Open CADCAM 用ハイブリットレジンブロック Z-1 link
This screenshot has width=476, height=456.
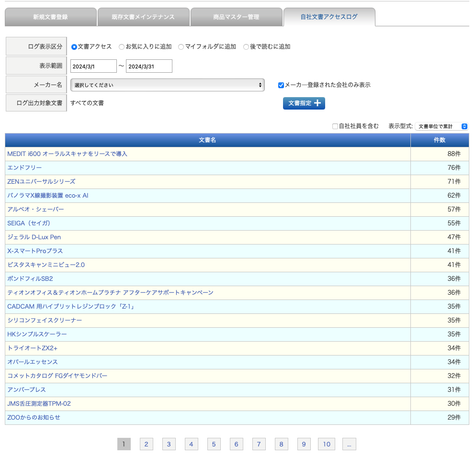pos(71,306)
